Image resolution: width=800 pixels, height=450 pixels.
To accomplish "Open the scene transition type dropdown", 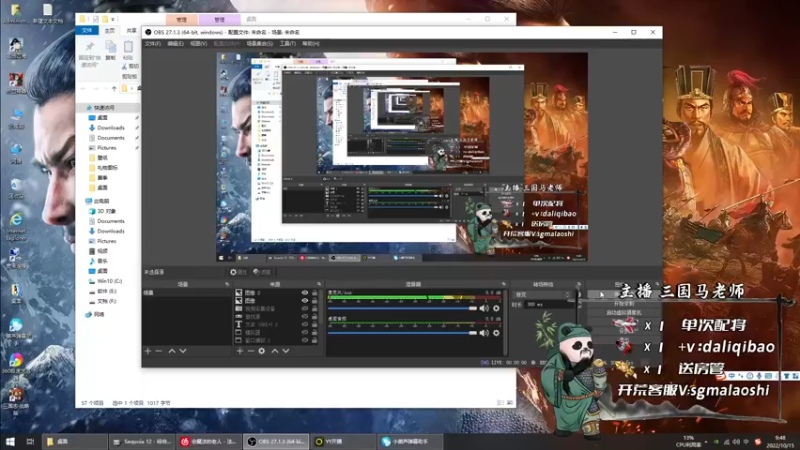I will (541, 294).
